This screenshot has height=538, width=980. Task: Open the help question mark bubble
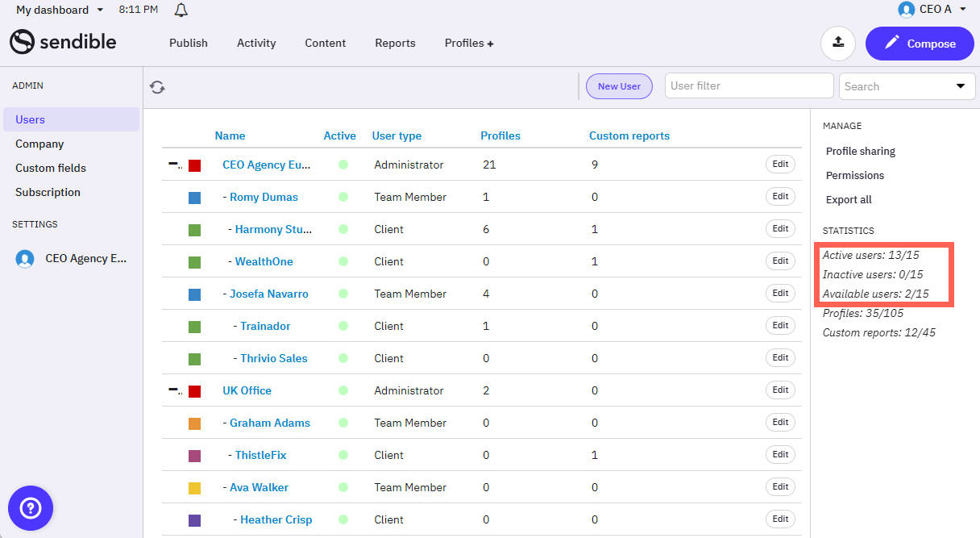coord(31,507)
